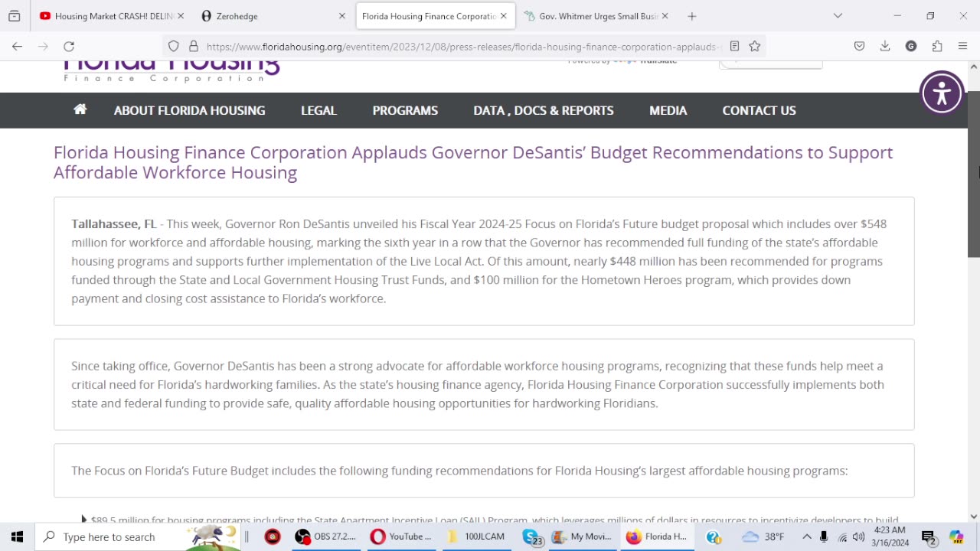The width and height of the screenshot is (980, 551).
Task: Open the notification center icon
Action: coord(929,536)
